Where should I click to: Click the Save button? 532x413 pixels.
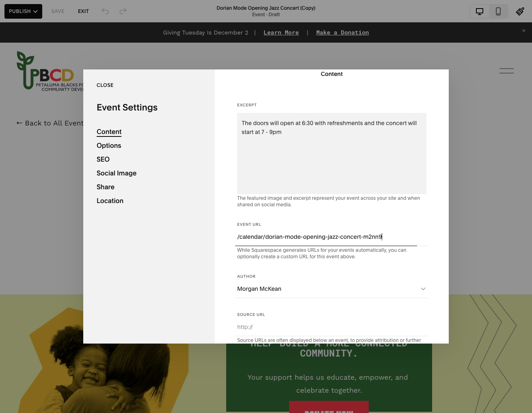pos(58,11)
